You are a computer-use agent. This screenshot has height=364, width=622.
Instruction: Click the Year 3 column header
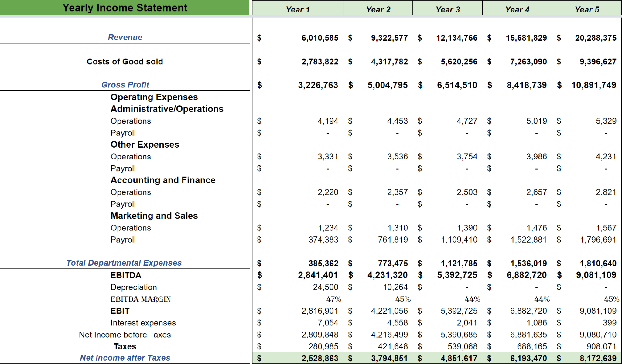[x=448, y=8]
